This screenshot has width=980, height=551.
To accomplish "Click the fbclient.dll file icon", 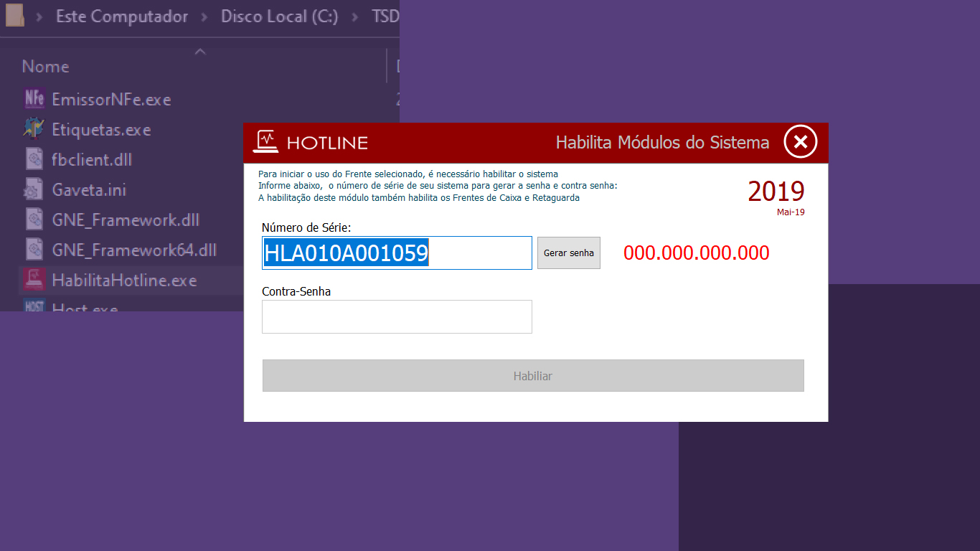I will (x=34, y=159).
